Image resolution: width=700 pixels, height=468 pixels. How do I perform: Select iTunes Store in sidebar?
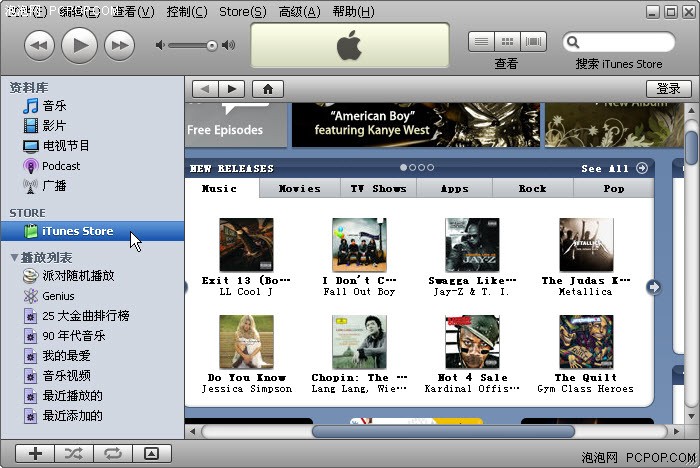tap(92, 231)
